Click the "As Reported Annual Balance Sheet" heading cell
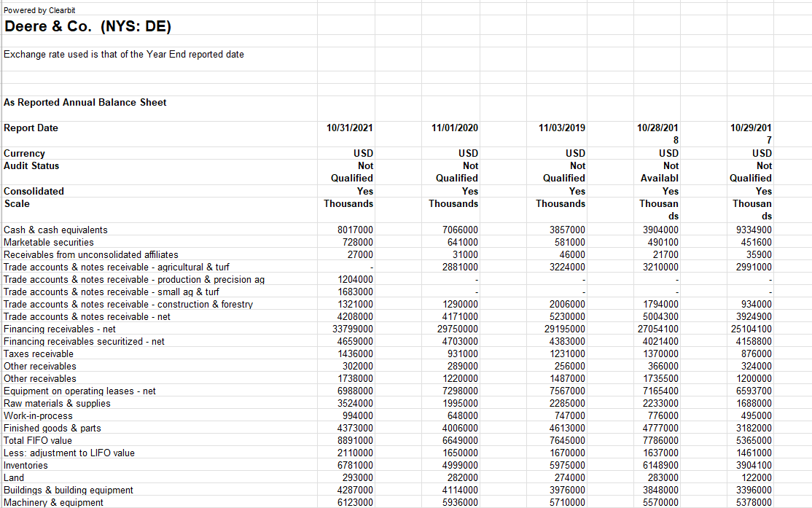The height and width of the screenshot is (508, 812). pos(86,102)
